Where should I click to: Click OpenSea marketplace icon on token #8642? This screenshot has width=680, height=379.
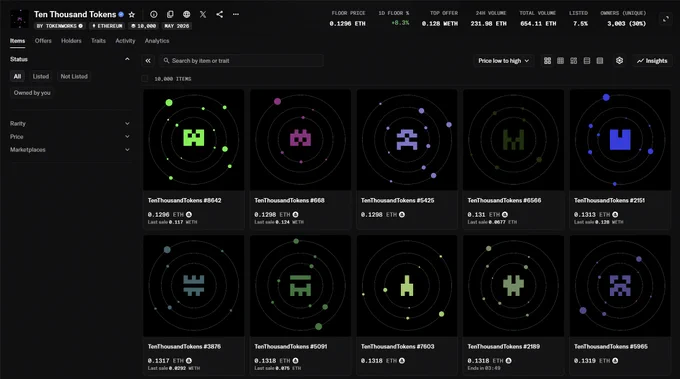click(189, 214)
